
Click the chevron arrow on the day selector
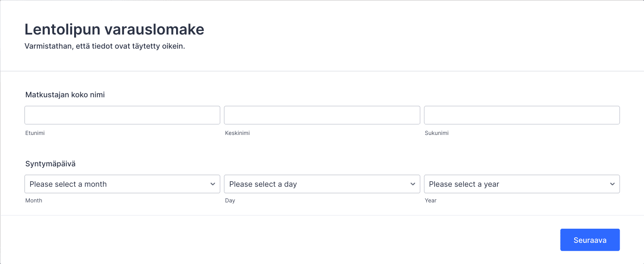point(413,184)
